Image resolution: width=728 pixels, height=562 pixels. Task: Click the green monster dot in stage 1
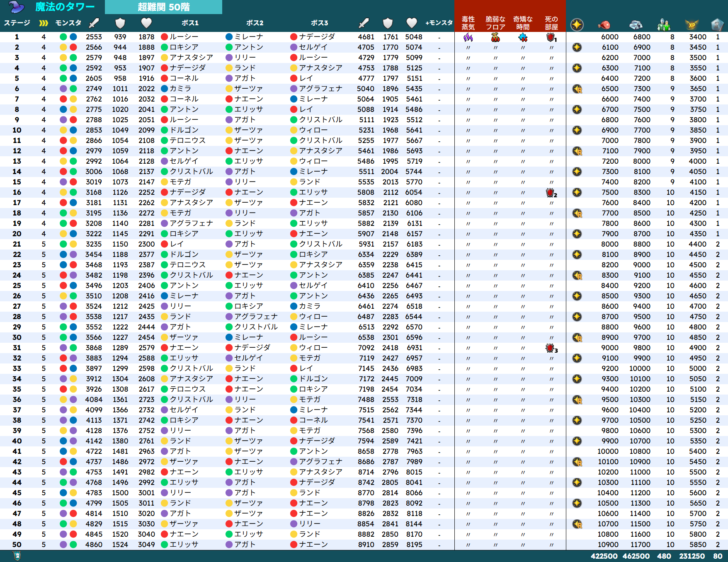(x=63, y=37)
